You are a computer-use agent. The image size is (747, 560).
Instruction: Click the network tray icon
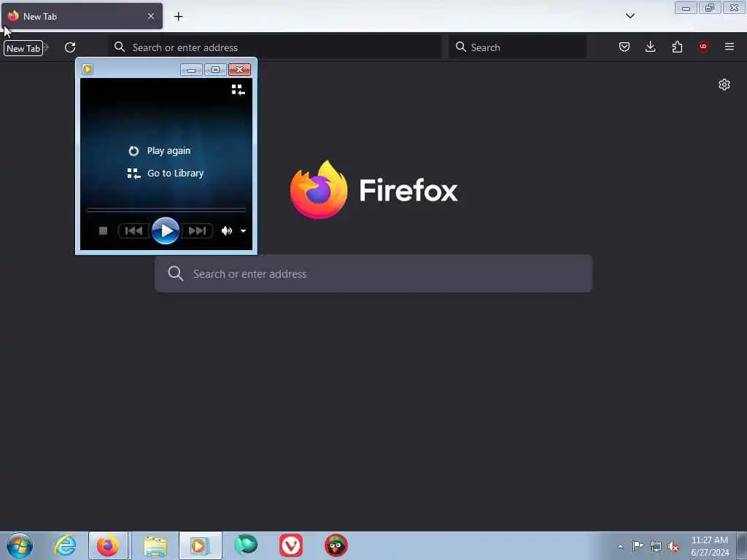click(656, 547)
